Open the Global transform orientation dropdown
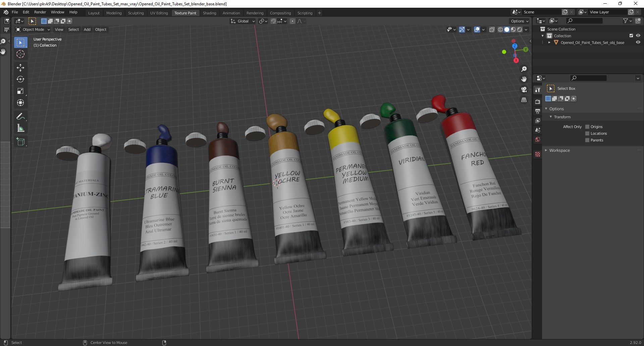The height and width of the screenshot is (346, 644). 243,21
